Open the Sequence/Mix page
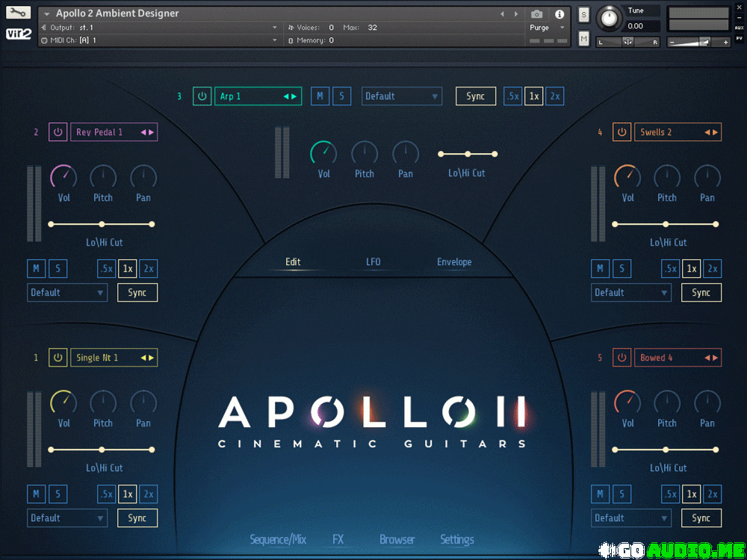Image resolution: width=747 pixels, height=560 pixels. point(278,539)
